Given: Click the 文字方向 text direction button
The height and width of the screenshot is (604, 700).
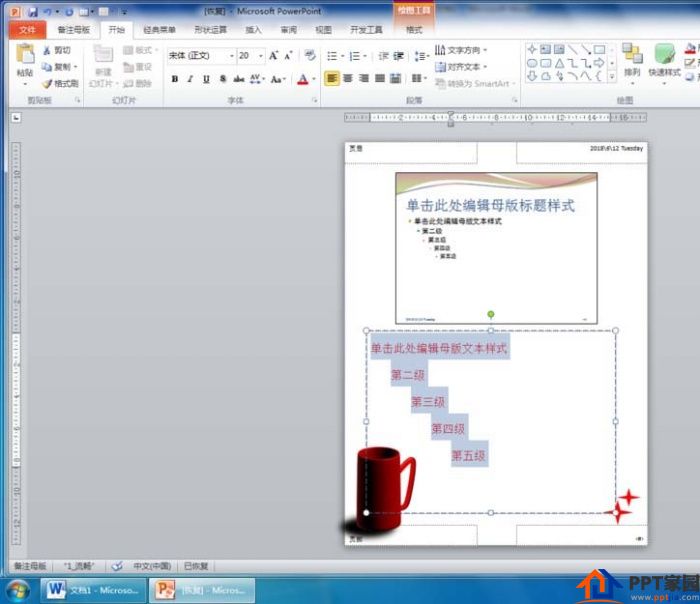Looking at the screenshot, I should point(461,50).
